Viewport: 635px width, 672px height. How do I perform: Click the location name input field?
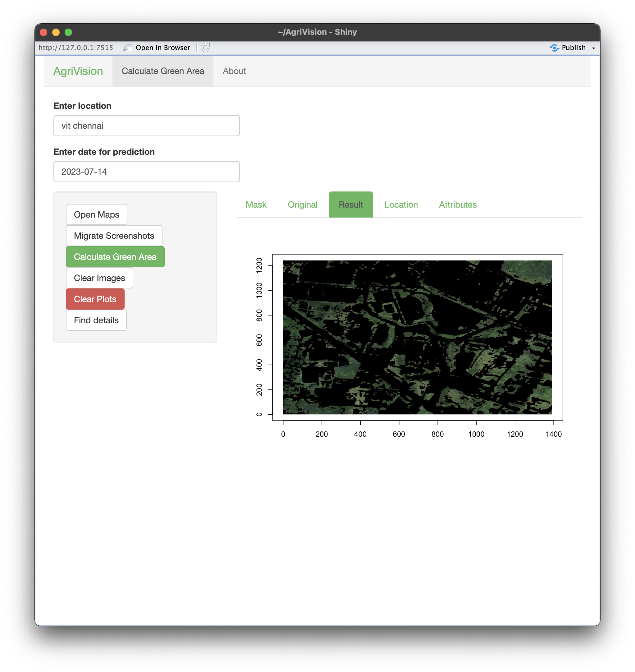pos(146,126)
